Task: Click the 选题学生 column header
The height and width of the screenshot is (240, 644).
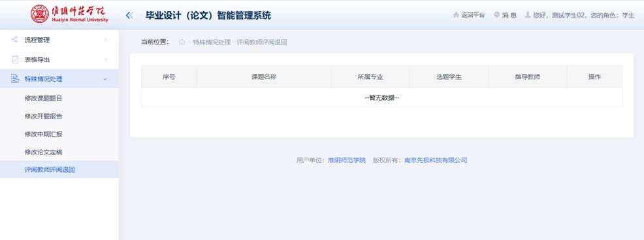Action: [449, 77]
